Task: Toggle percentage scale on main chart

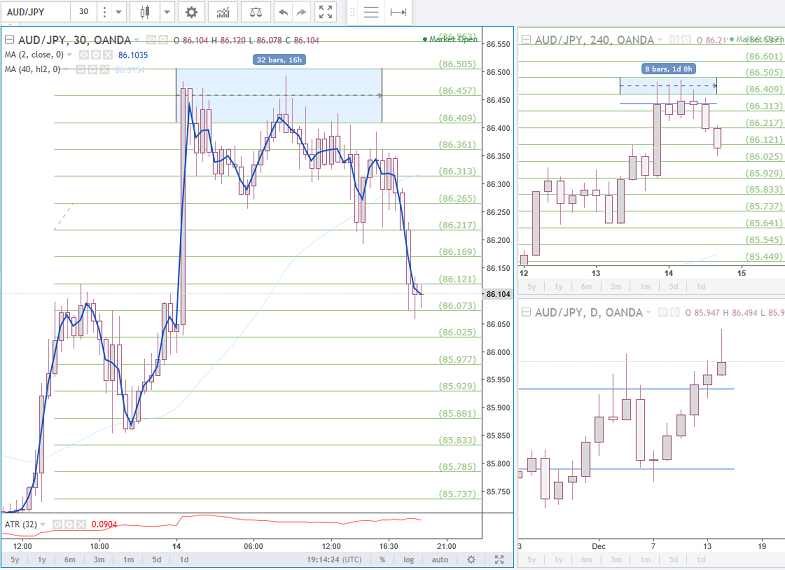Action: pyautogui.click(x=382, y=559)
